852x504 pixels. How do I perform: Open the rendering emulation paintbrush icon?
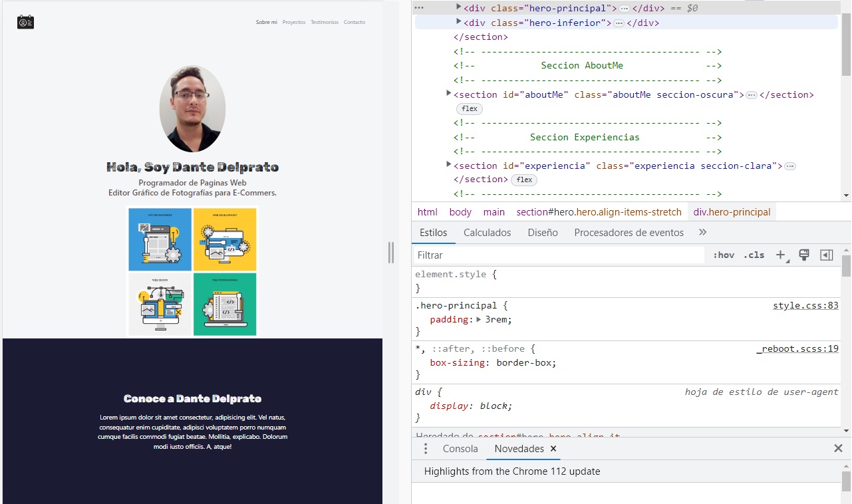click(x=803, y=255)
